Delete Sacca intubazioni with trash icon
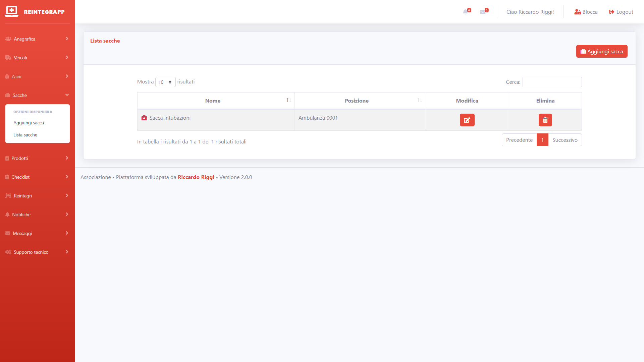The image size is (644, 362). pyautogui.click(x=545, y=120)
